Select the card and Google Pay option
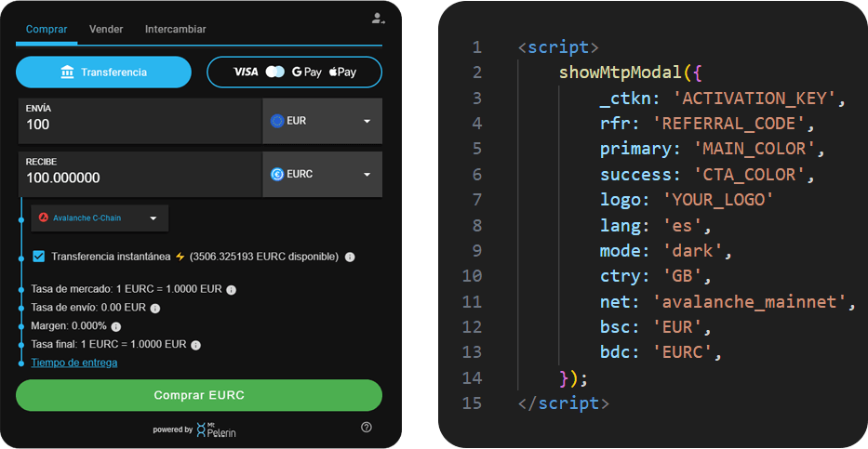 [294, 73]
